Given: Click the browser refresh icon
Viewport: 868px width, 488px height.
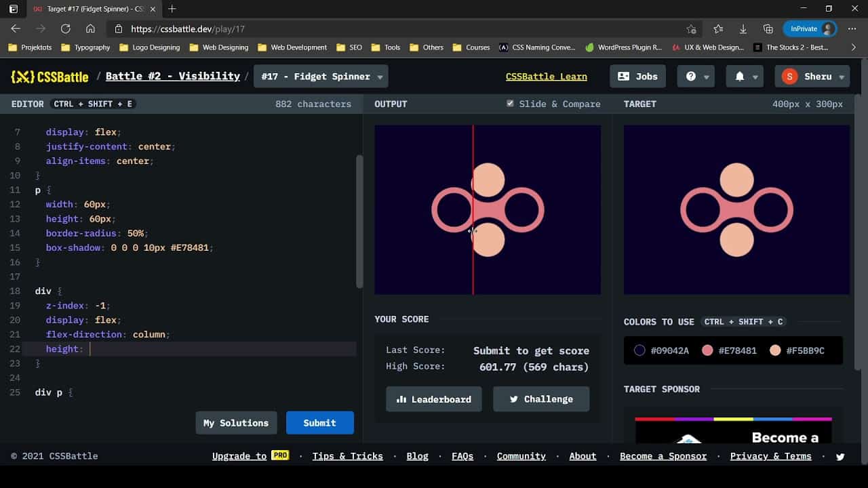Looking at the screenshot, I should [66, 29].
